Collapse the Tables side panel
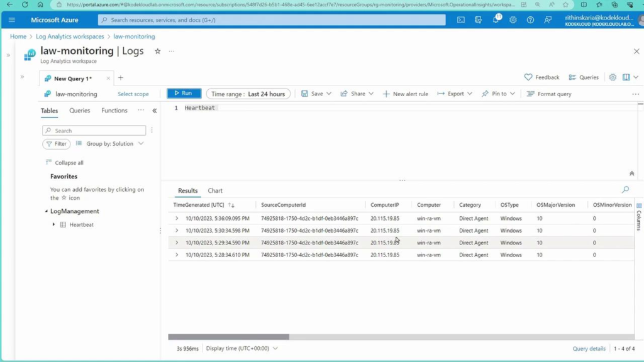The width and height of the screenshot is (644, 362). (154, 110)
